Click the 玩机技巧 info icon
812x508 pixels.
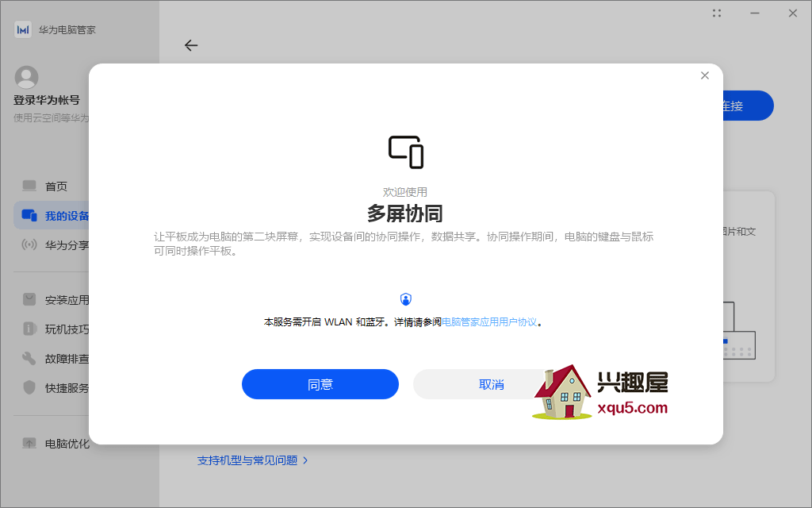click(x=29, y=329)
